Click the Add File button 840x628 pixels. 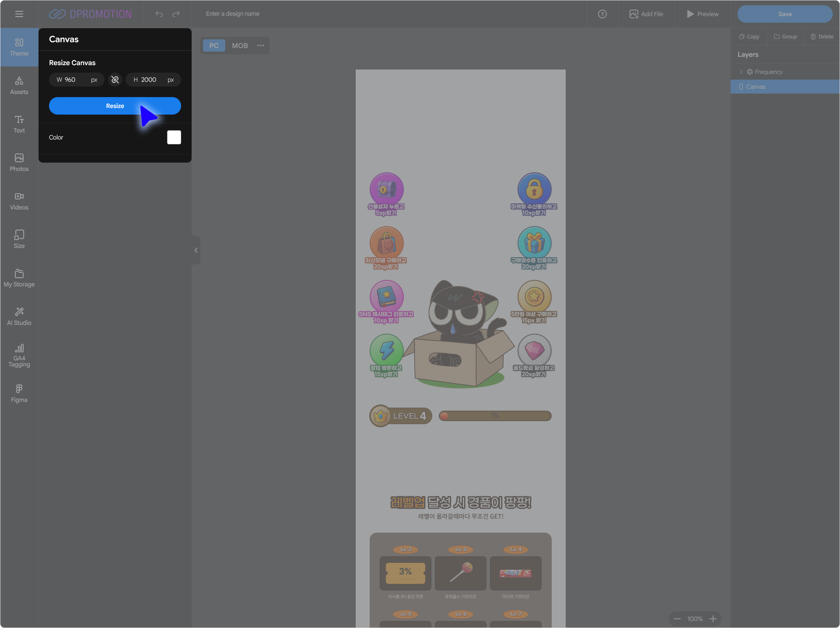click(x=646, y=14)
